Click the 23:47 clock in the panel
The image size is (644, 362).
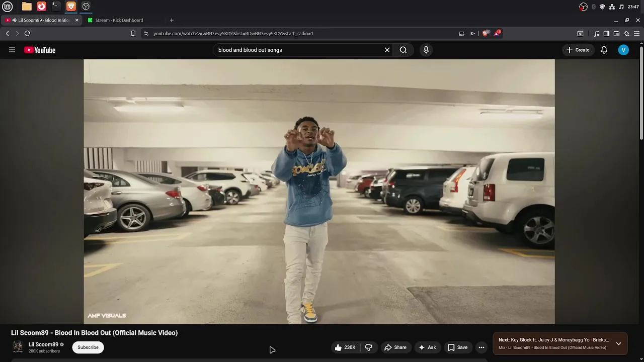(633, 7)
